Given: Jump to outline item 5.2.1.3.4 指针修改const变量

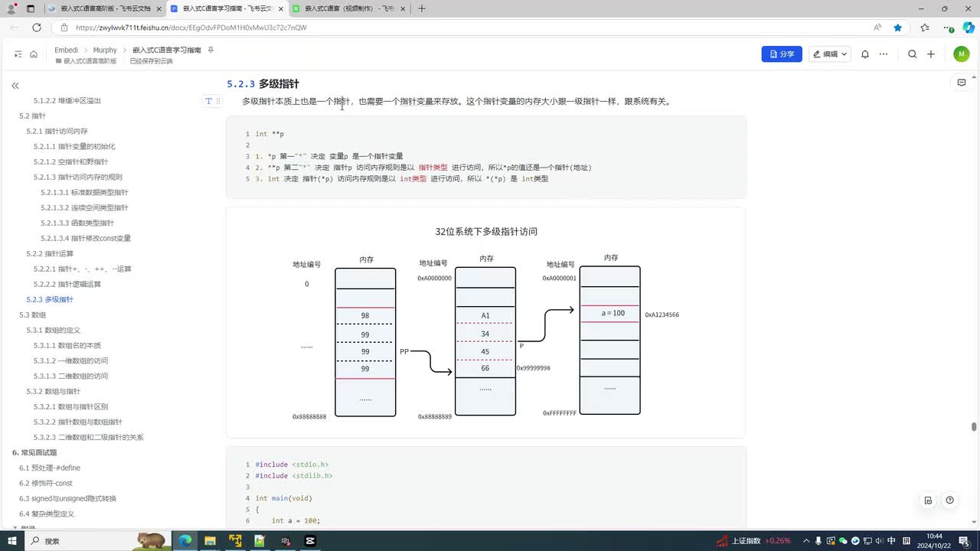Looking at the screenshot, I should pyautogui.click(x=86, y=238).
